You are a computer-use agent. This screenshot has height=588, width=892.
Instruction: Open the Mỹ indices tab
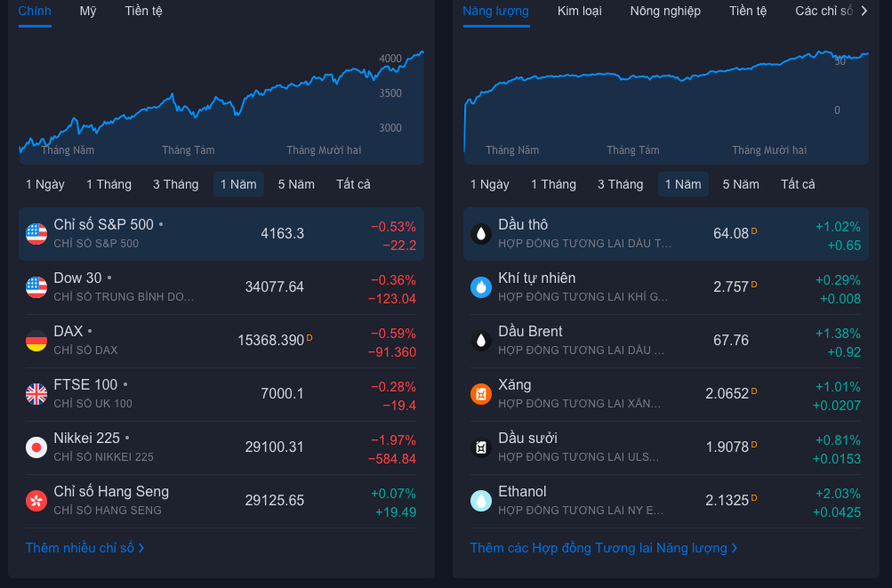[88, 11]
